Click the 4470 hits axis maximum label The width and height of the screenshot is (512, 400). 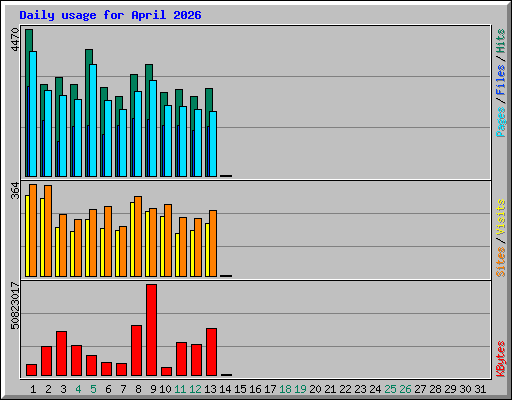(15, 40)
